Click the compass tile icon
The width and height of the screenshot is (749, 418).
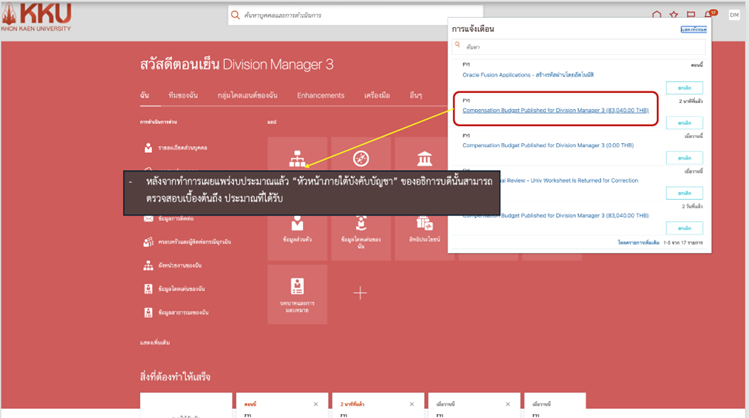pyautogui.click(x=361, y=159)
